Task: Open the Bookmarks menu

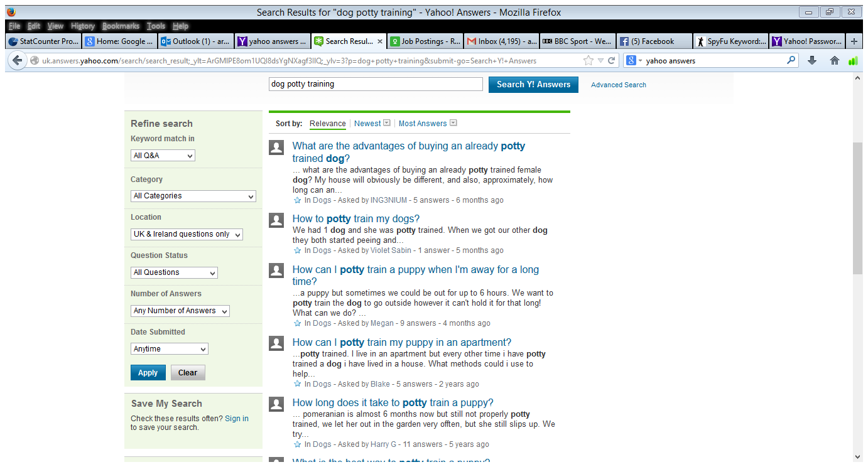Action: click(x=121, y=26)
